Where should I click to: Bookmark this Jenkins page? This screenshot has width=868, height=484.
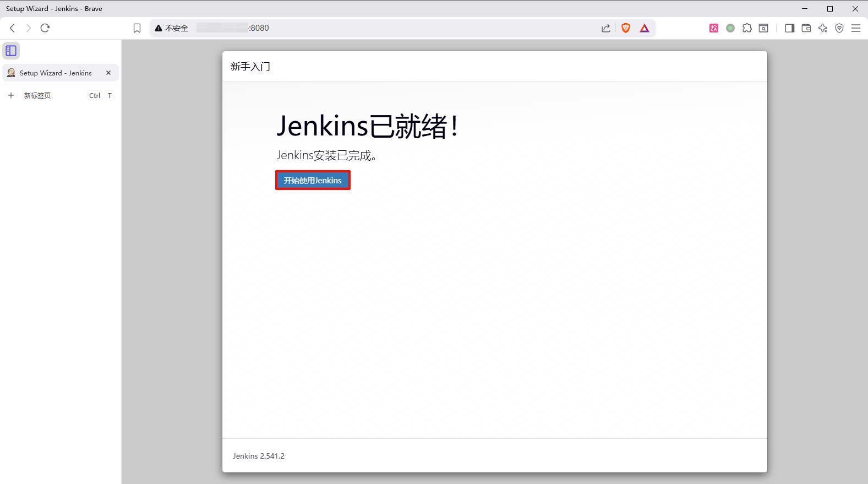[x=137, y=28]
